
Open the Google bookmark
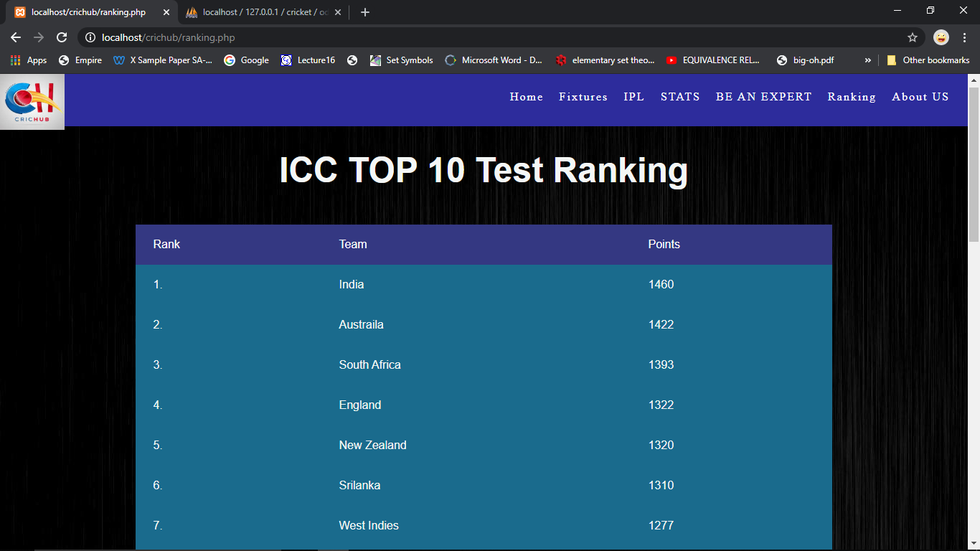click(x=246, y=60)
